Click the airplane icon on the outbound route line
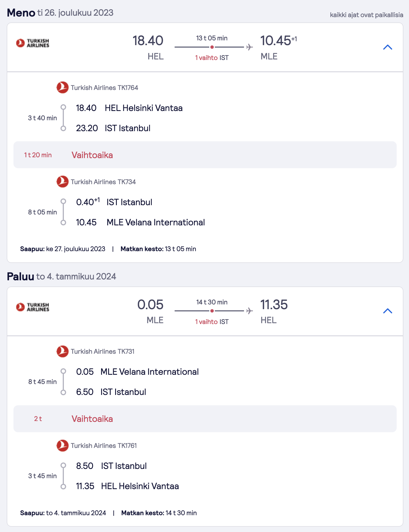 click(x=249, y=47)
